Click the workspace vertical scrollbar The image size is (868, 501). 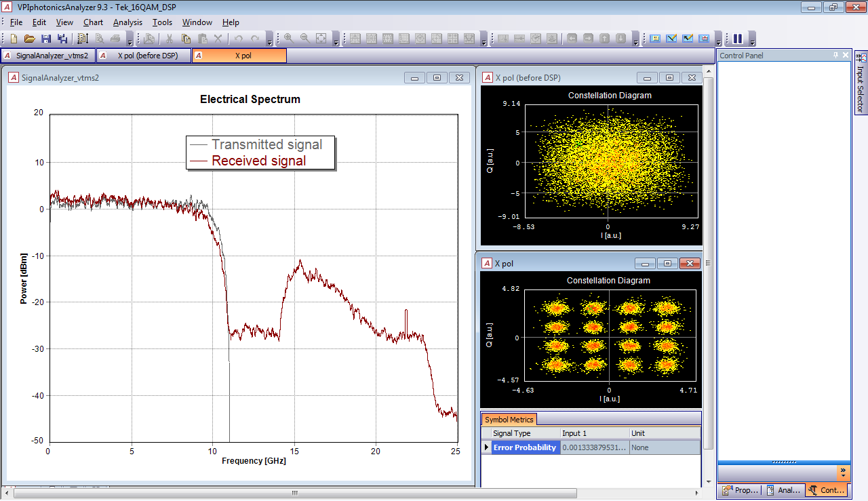(708, 263)
